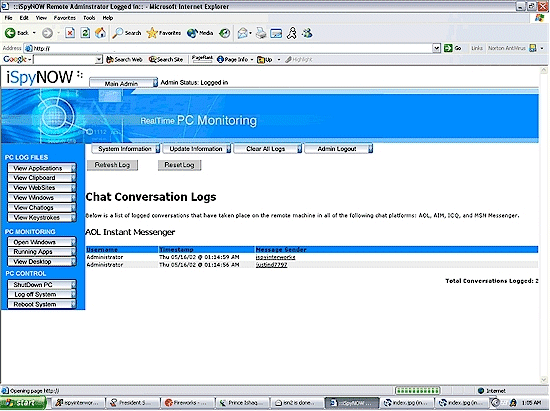Click Running Apps monitoring button

point(41,252)
